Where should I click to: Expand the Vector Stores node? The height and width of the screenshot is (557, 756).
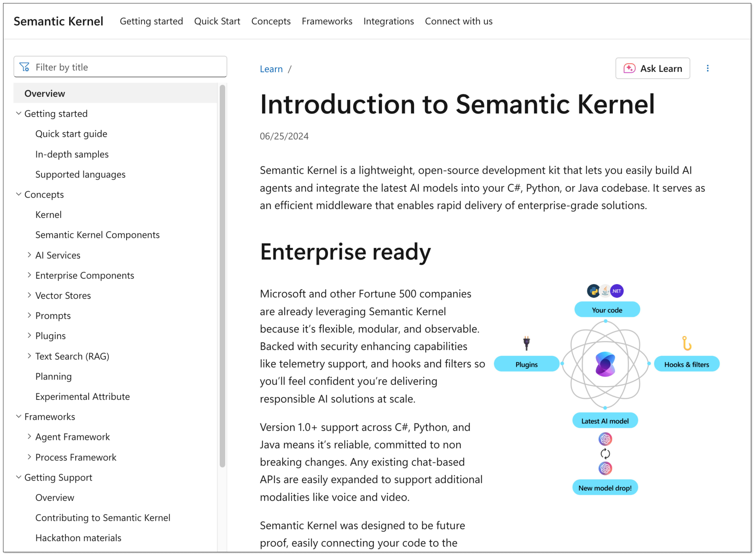[x=29, y=295]
